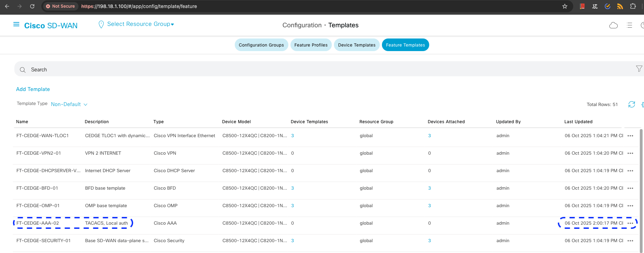
Task: Open devices attached count for FT-CEDGE-OMP-01
Action: click(430, 206)
